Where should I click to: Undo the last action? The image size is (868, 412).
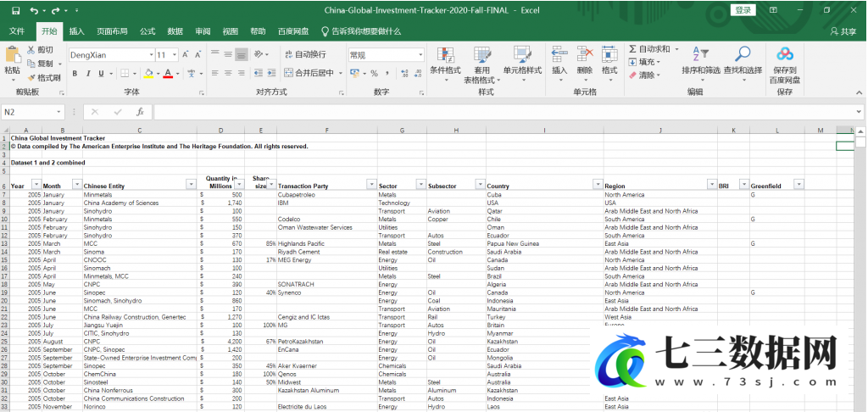[34, 10]
